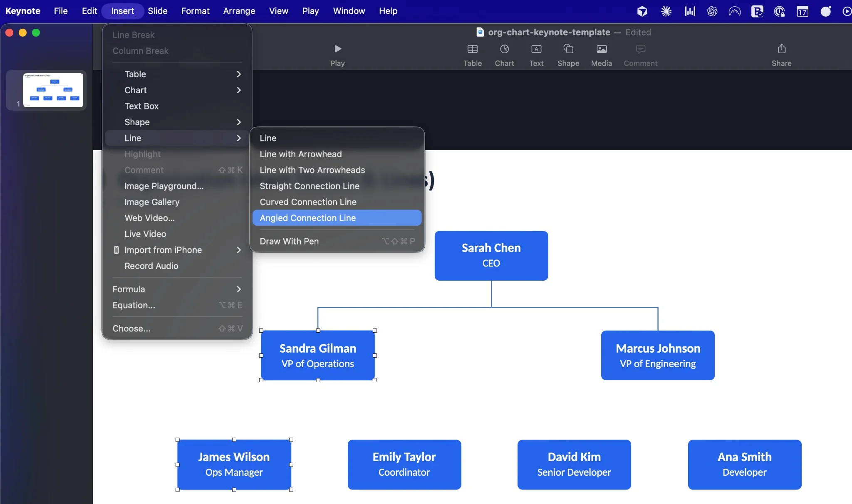
Task: Open ChatGPT from the menu bar
Action: coord(712,11)
